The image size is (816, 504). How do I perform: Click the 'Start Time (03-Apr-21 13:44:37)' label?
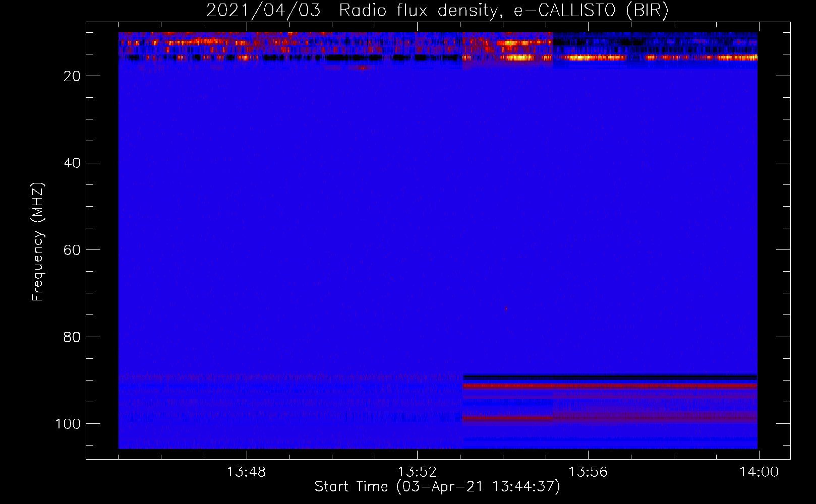(x=437, y=487)
